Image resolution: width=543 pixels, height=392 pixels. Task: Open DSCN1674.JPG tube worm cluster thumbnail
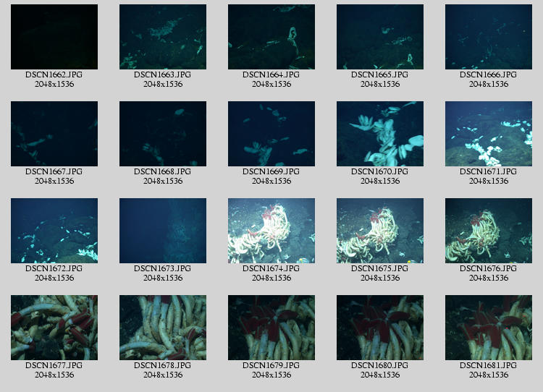point(271,231)
